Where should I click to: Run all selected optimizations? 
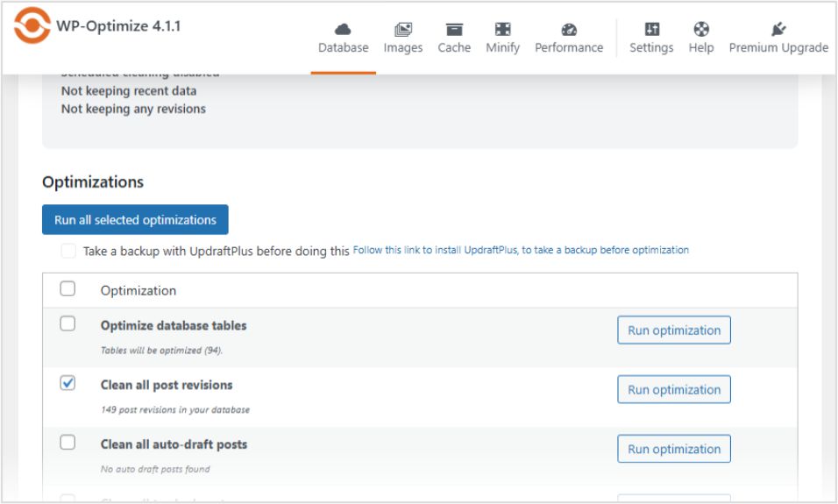pos(135,220)
